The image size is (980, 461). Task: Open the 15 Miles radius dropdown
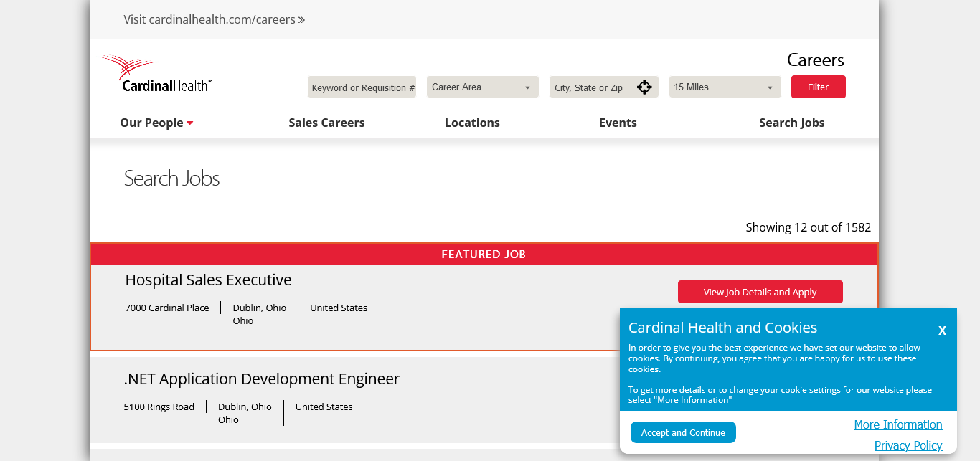point(725,87)
